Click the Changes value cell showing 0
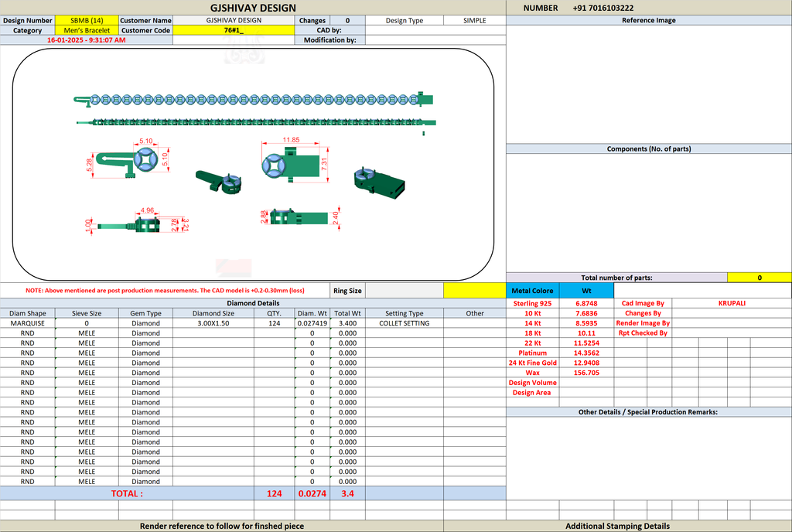792x532 pixels. 347,20
